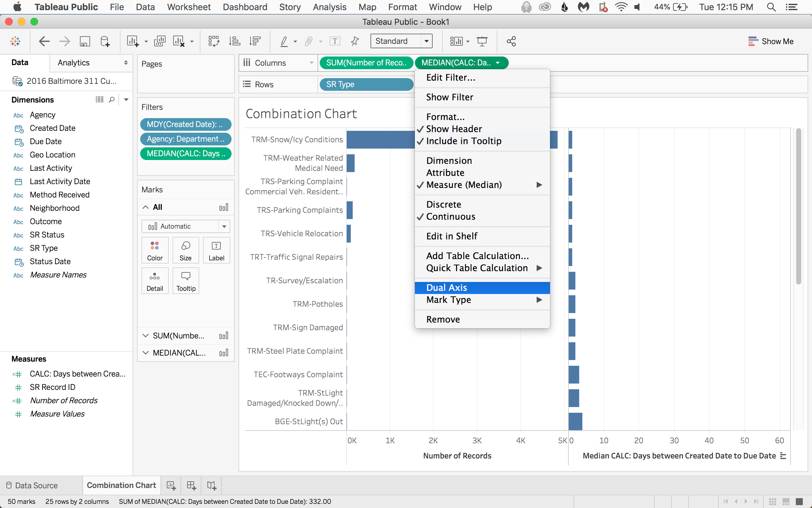This screenshot has height=508, width=812.
Task: Click the chart vertical scrollbar
Action: point(799,207)
